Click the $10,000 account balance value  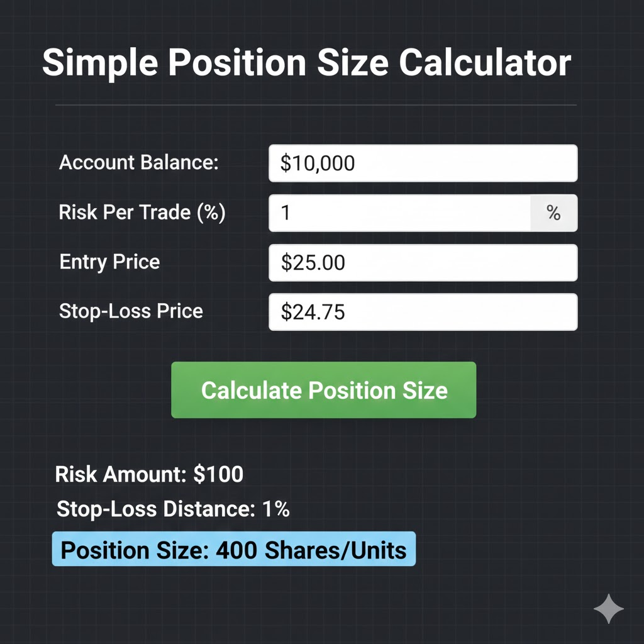coord(316,163)
